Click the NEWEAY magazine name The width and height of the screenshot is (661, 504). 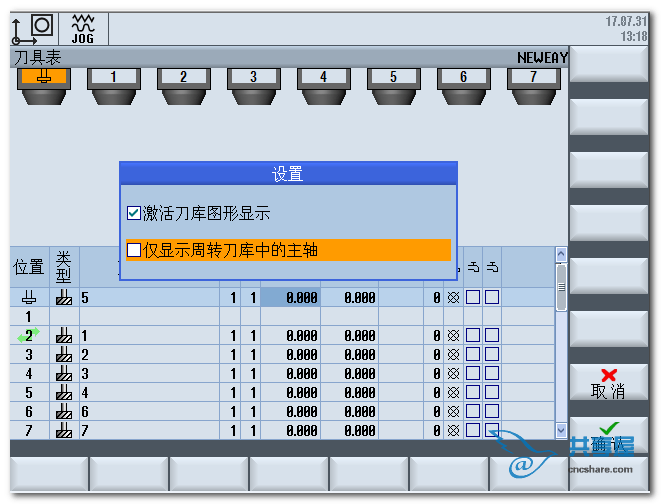542,58
